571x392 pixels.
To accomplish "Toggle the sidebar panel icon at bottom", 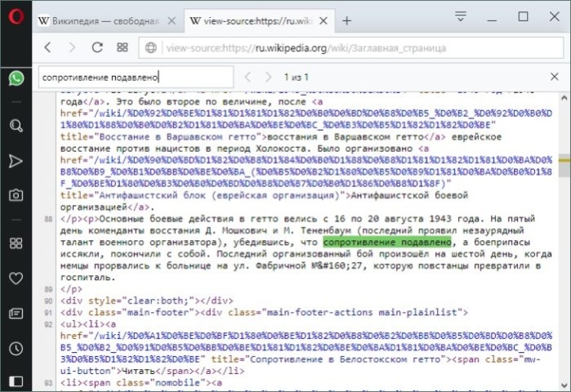I will click(16, 381).
